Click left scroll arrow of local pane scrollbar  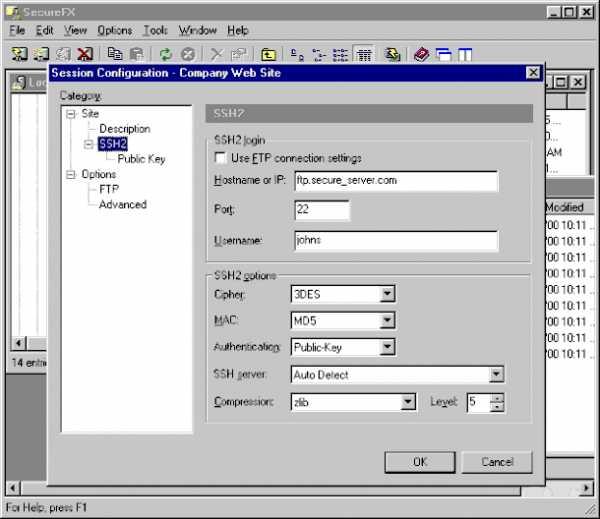19,343
